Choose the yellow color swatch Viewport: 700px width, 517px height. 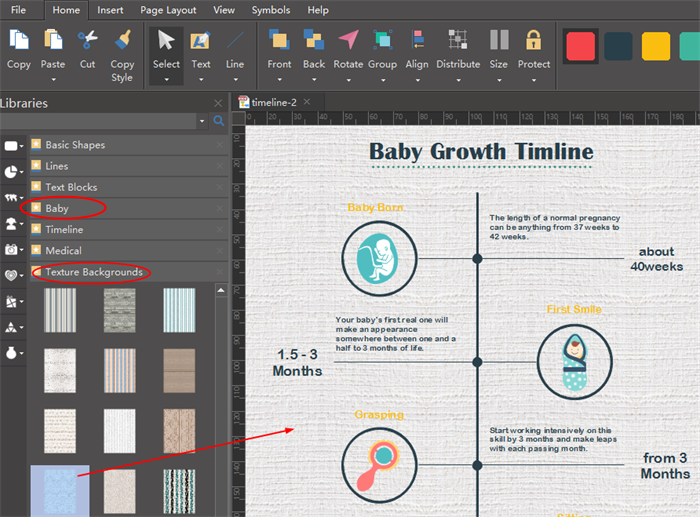tap(656, 46)
